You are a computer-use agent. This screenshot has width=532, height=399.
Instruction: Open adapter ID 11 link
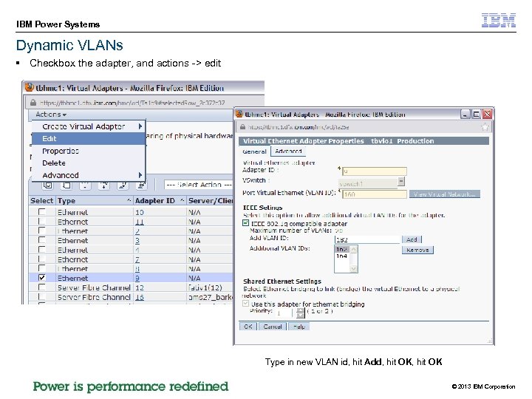click(140, 222)
